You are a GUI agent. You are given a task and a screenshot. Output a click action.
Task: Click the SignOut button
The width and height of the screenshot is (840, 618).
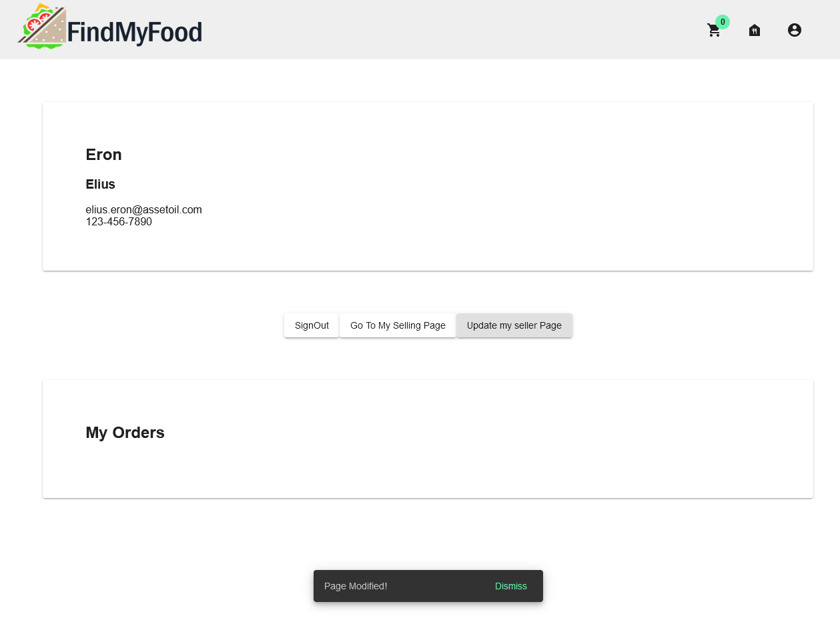point(312,325)
